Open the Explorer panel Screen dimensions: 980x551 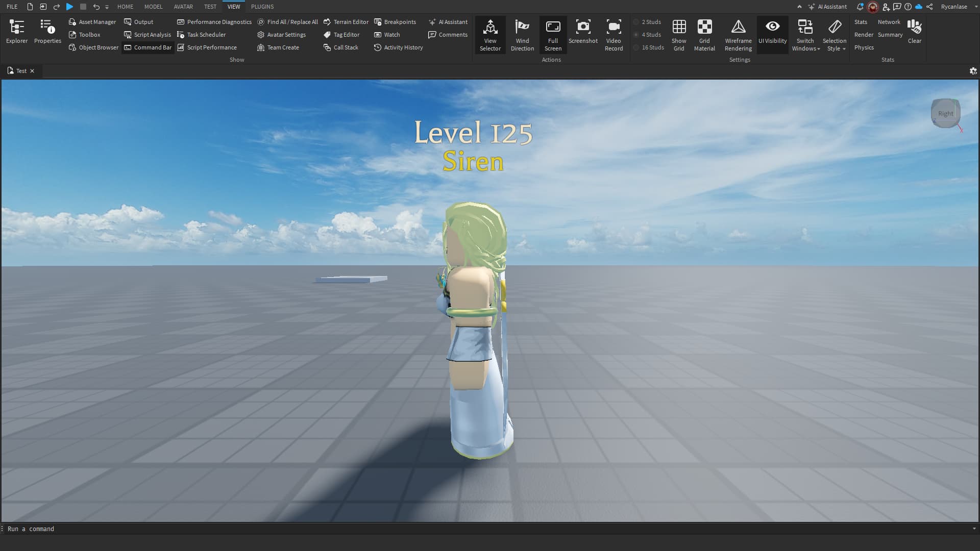coord(17,31)
